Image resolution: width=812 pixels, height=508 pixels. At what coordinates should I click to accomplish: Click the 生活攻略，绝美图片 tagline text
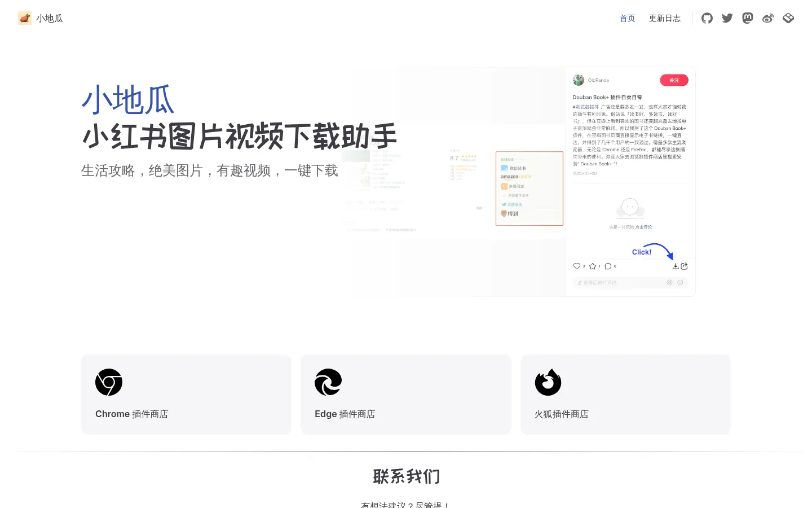tap(210, 170)
